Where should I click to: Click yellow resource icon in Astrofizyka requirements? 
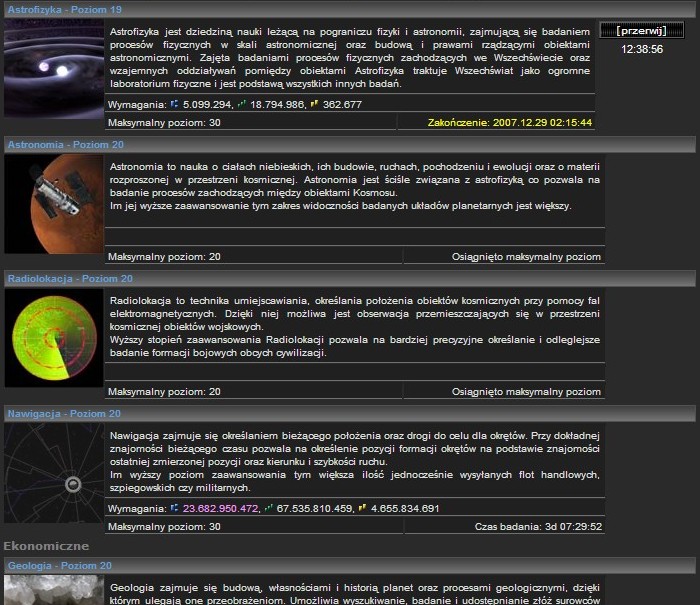(x=315, y=103)
